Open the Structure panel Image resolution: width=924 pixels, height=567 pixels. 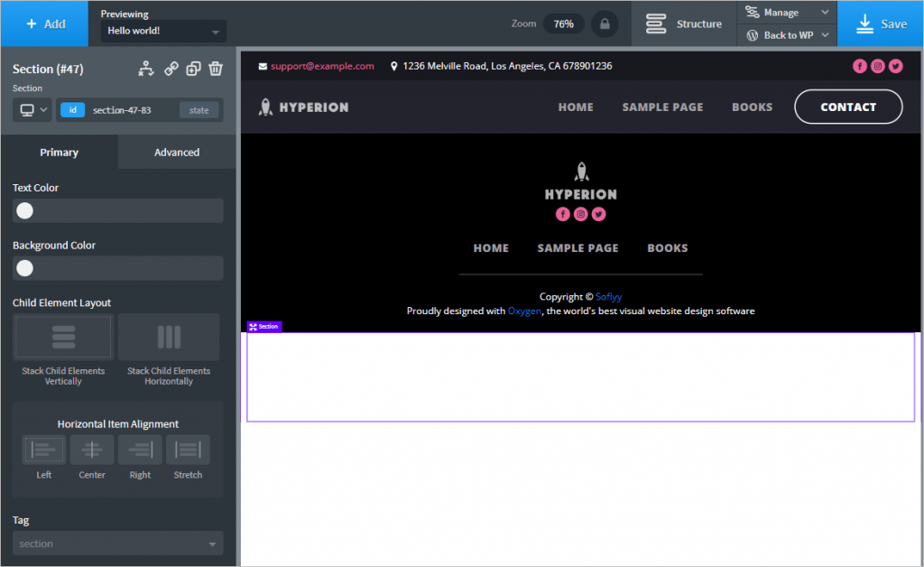tap(683, 23)
